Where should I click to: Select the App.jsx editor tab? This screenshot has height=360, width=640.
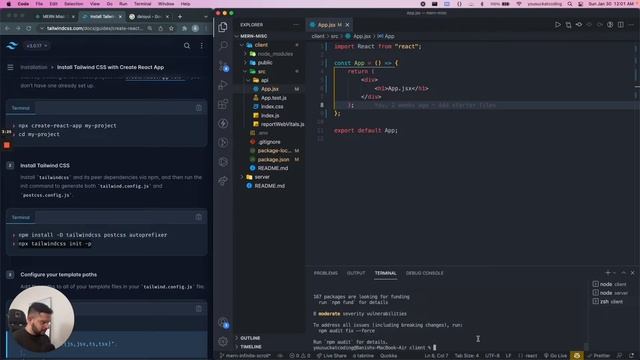[x=329, y=25]
